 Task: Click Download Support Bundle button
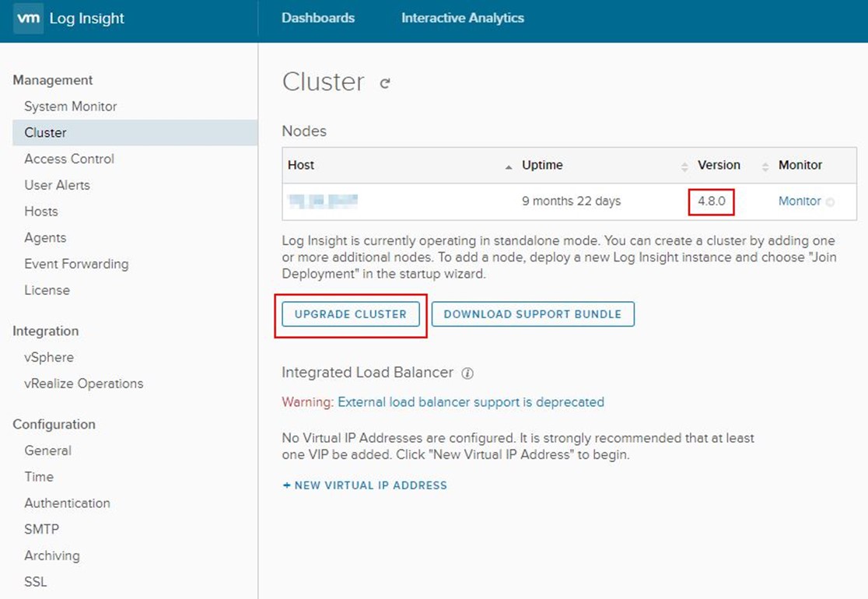coord(533,314)
